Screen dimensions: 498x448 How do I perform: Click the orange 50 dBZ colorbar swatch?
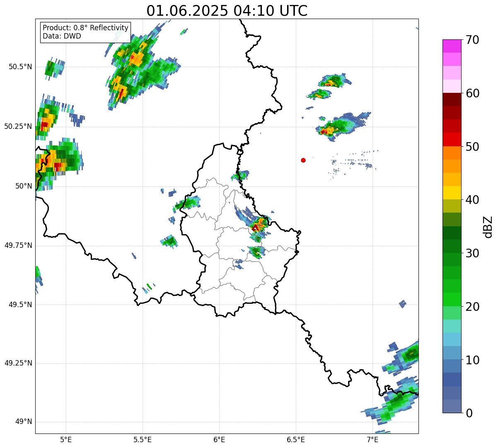tap(452, 153)
